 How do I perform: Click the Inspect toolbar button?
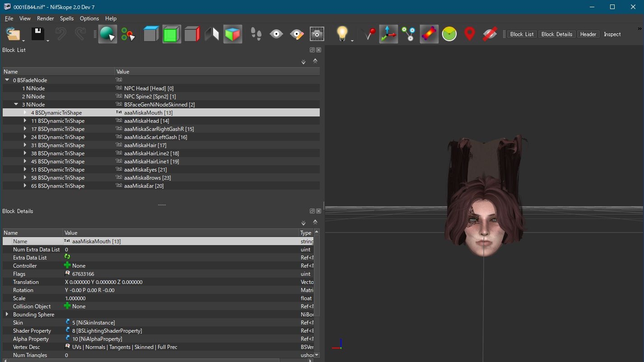click(x=612, y=34)
